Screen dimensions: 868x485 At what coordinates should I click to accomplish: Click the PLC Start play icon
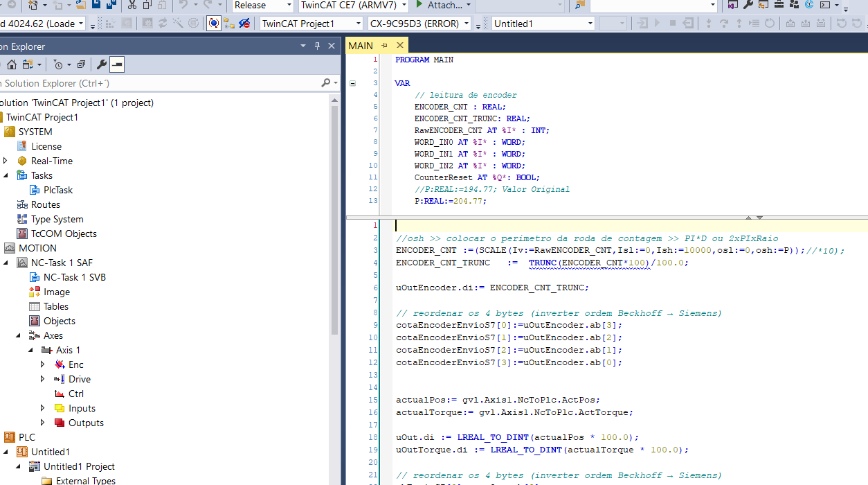click(x=657, y=24)
